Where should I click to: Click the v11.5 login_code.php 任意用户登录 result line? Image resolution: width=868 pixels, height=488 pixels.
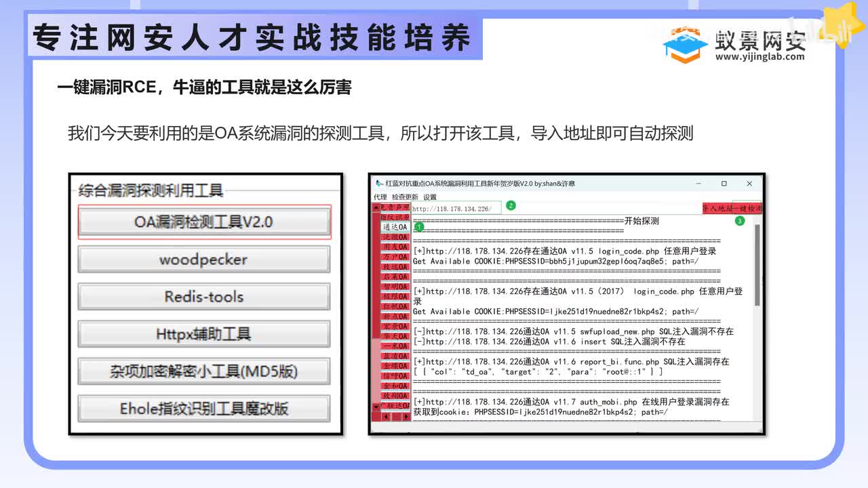pos(565,251)
